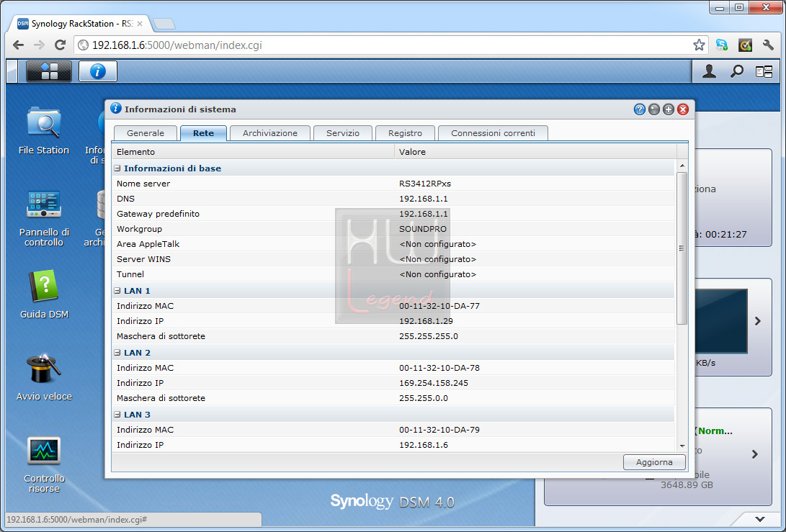This screenshot has height=532, width=786.
Task: Select LAN 1 IP address 192.168.1.29
Action: [426, 321]
